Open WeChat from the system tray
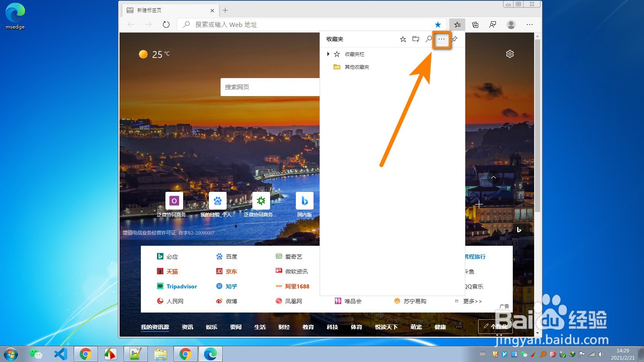Viewport: 644px width, 362px height. [x=524, y=354]
